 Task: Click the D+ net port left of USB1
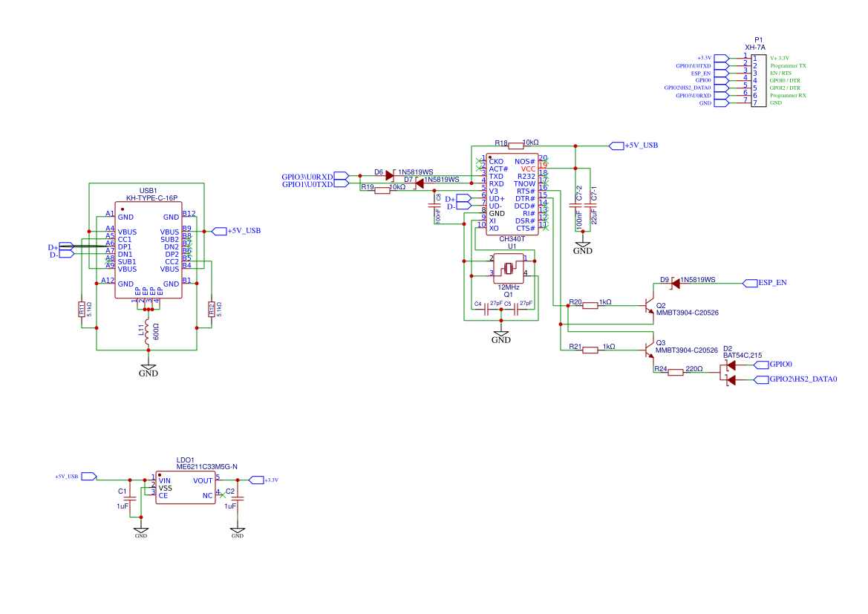point(61,247)
